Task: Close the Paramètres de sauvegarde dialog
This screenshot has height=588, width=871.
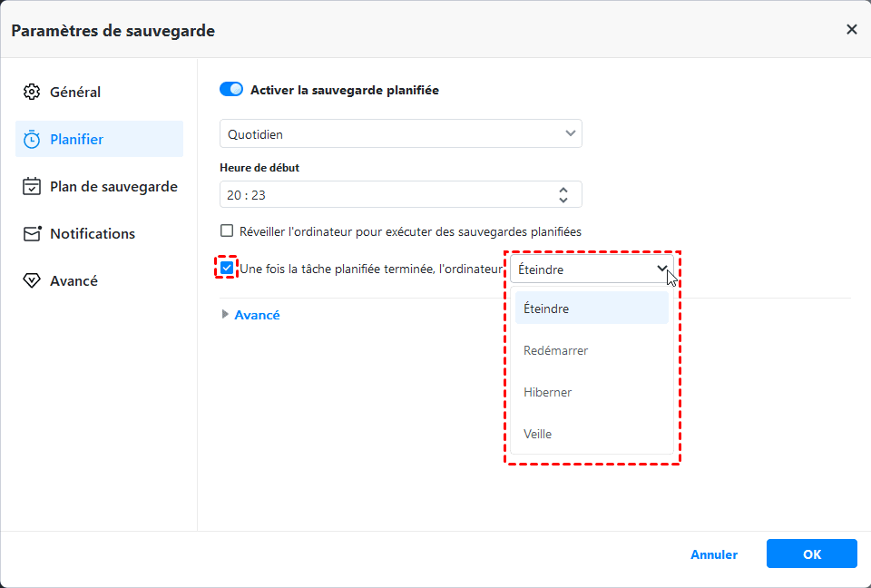Action: [x=851, y=30]
